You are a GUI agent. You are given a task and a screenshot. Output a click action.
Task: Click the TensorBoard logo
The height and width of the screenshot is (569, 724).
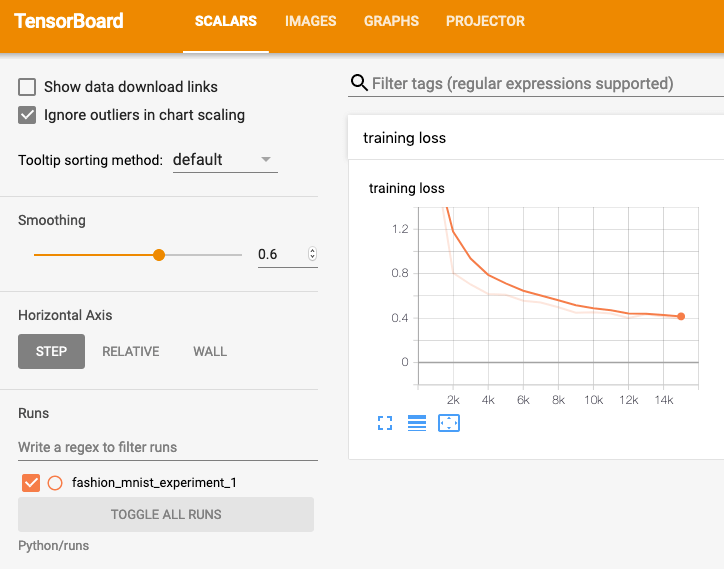pos(69,21)
